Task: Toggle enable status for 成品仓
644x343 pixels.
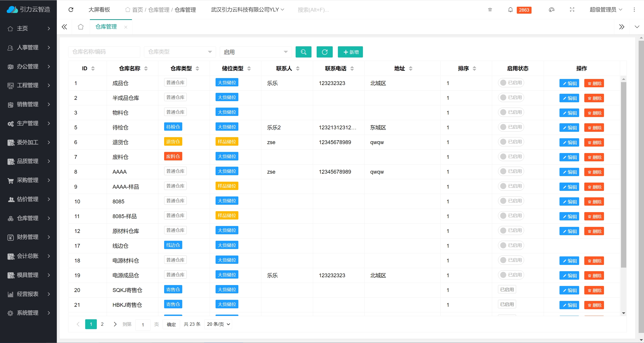Action: click(x=511, y=83)
